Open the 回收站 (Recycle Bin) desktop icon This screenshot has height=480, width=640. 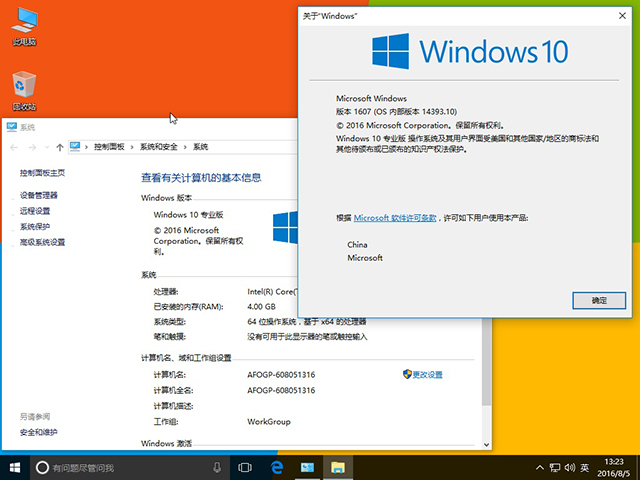(x=24, y=88)
